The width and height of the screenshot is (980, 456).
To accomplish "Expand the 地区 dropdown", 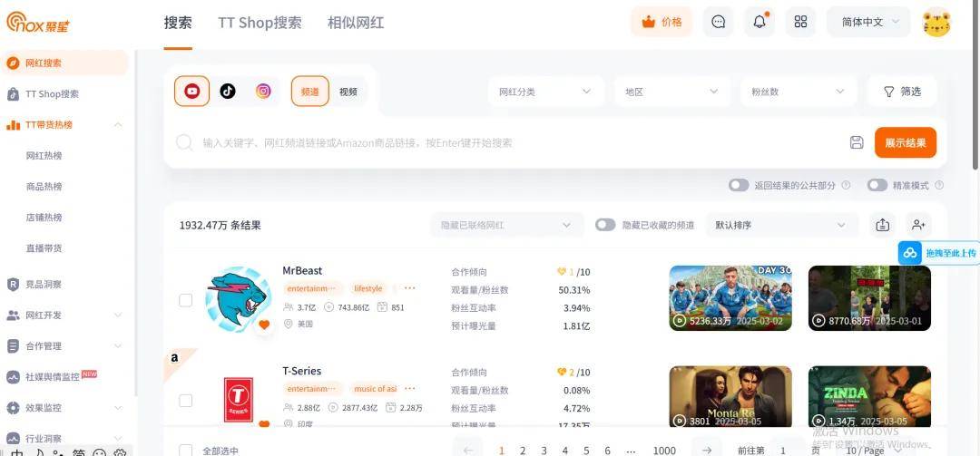I will tap(671, 92).
